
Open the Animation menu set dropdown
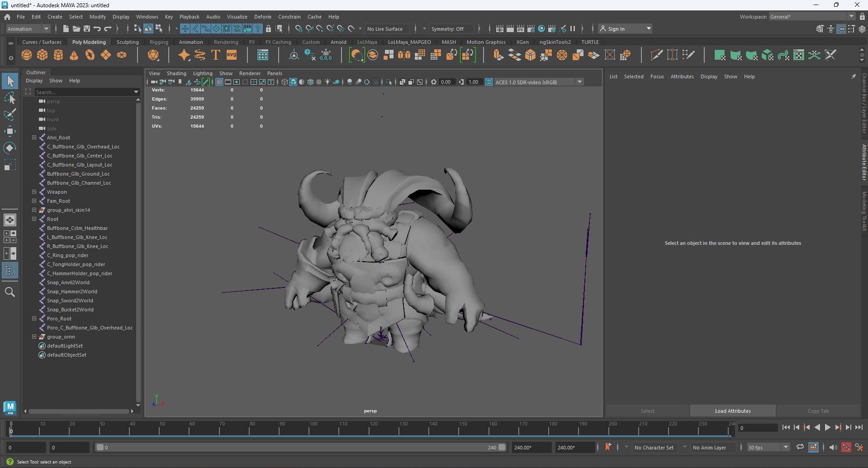pyautogui.click(x=28, y=29)
